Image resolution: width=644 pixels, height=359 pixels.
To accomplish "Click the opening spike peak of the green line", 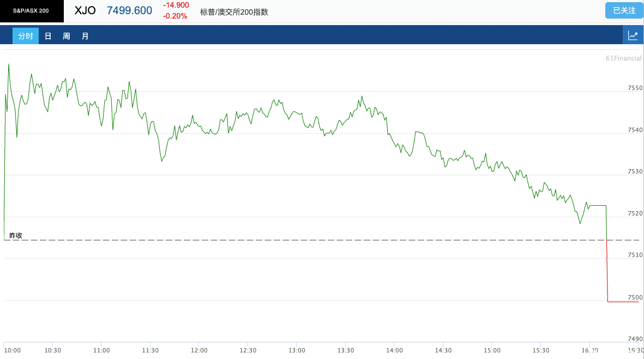I will pyautogui.click(x=9, y=64).
